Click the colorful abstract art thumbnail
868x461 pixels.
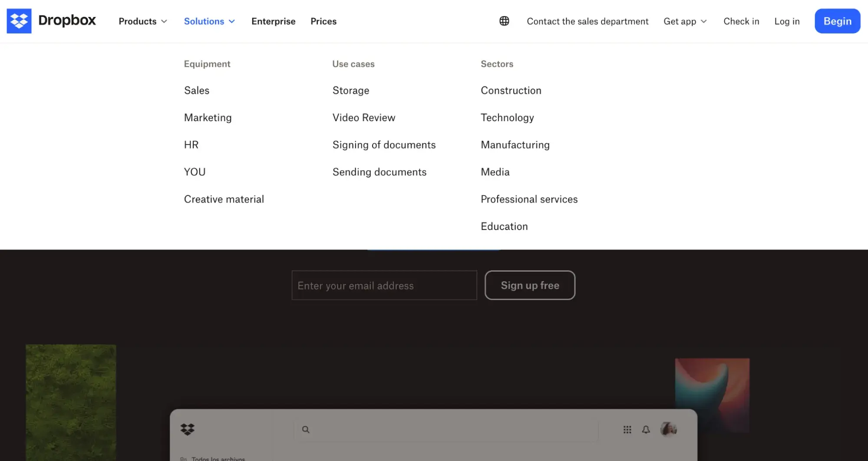pyautogui.click(x=712, y=395)
